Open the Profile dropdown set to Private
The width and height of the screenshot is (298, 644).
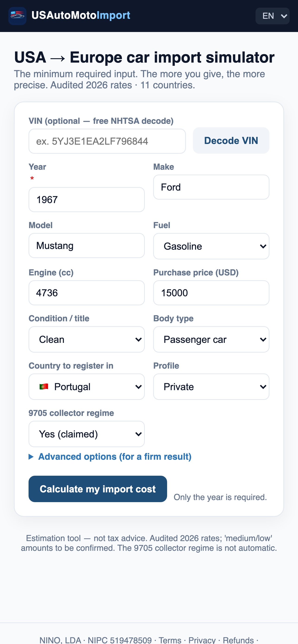click(x=211, y=387)
